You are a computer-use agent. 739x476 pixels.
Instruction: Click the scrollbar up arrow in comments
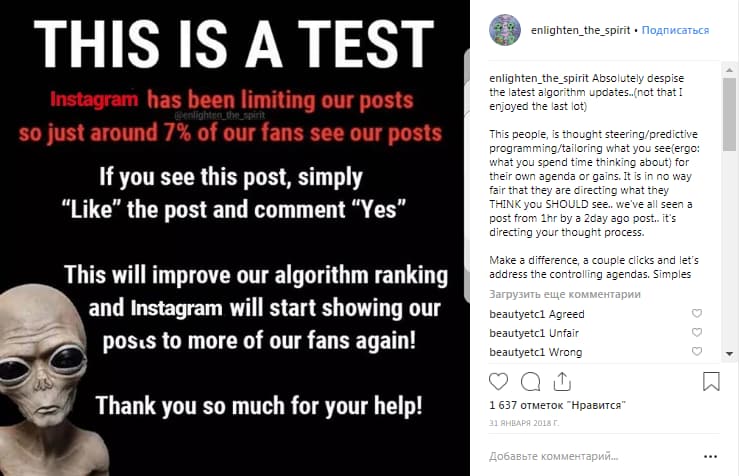[x=730, y=70]
